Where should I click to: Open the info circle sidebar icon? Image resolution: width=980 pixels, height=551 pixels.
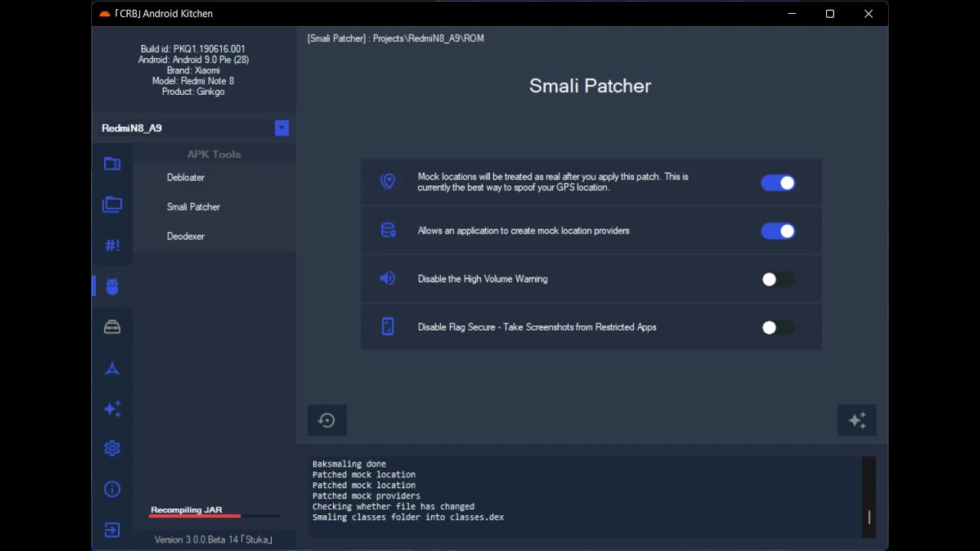coord(113,489)
